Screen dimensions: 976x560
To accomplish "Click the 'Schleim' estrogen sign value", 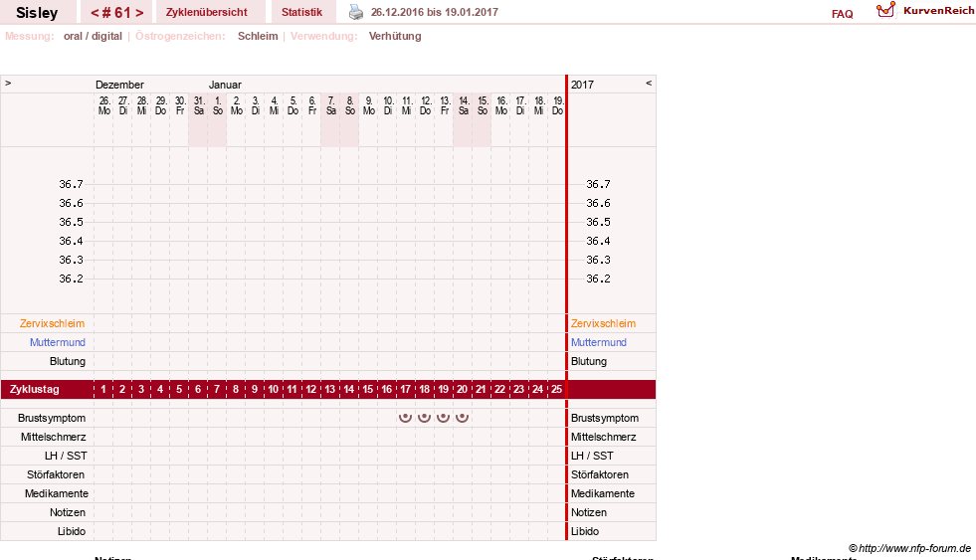I will point(258,36).
